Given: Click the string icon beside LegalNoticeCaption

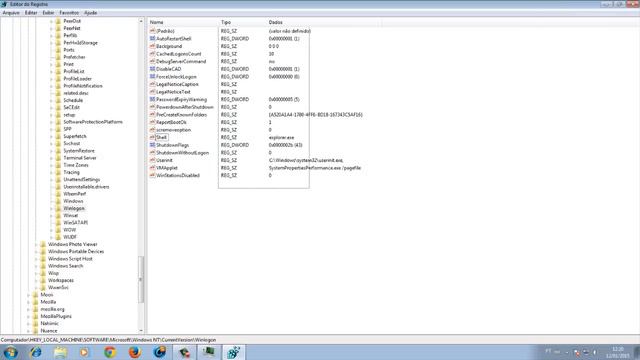Looking at the screenshot, I should point(152,84).
